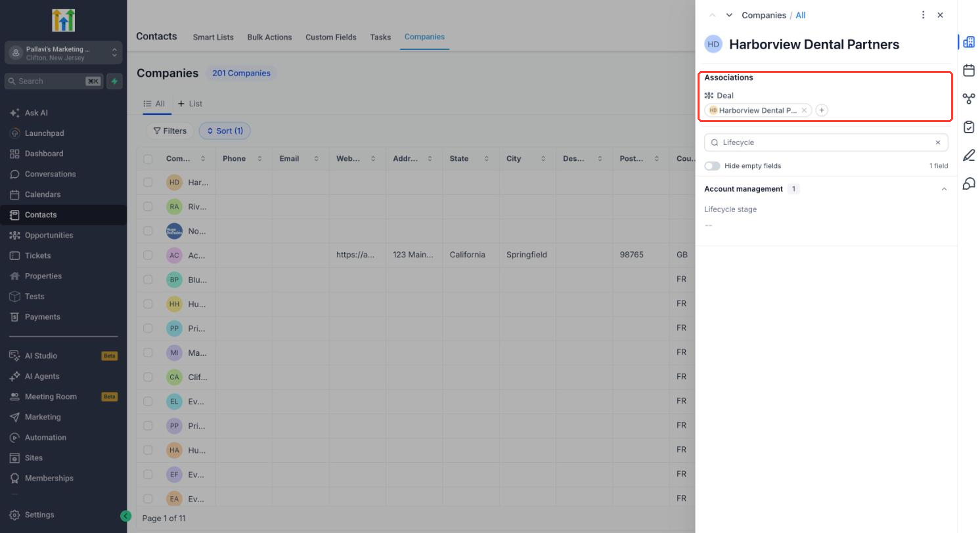Switch to the Custom Fields tab

[331, 37]
